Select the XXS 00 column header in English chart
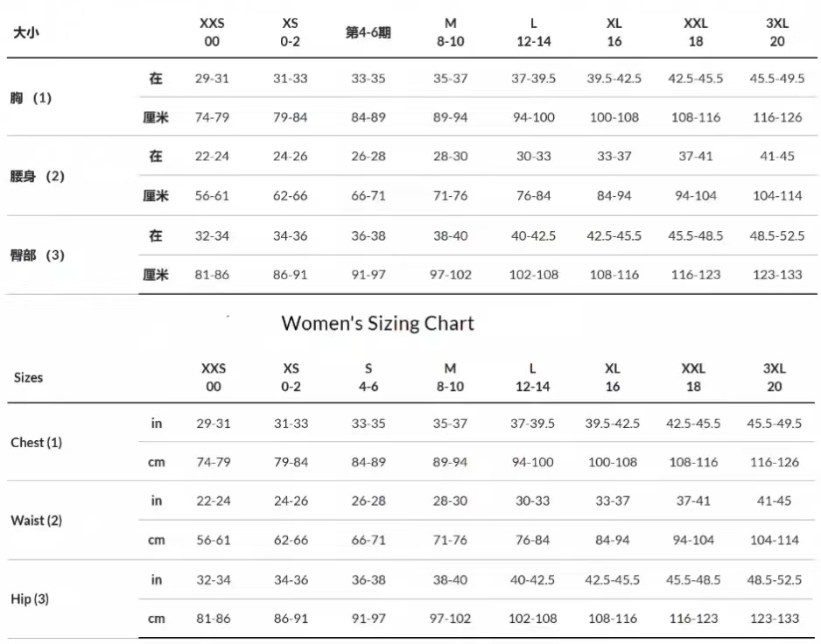The height and width of the screenshot is (644, 821). (x=213, y=377)
